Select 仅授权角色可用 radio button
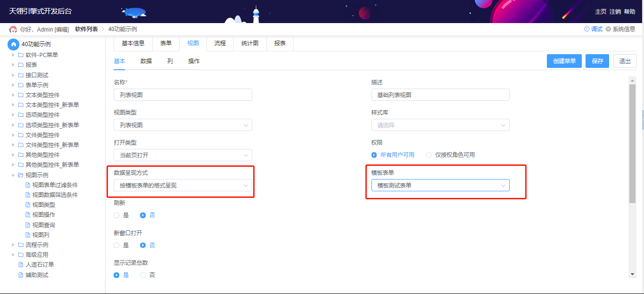Viewport: 644px width, 294px height. (x=429, y=155)
